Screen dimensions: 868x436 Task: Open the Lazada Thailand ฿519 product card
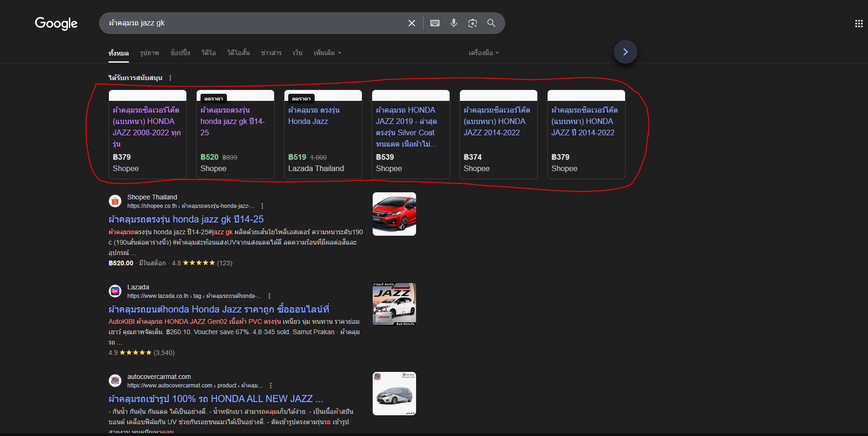[x=323, y=134]
